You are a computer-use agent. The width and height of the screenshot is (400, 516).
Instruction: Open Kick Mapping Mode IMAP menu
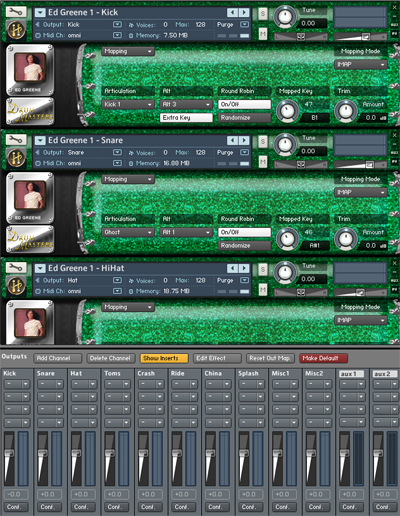click(361, 64)
